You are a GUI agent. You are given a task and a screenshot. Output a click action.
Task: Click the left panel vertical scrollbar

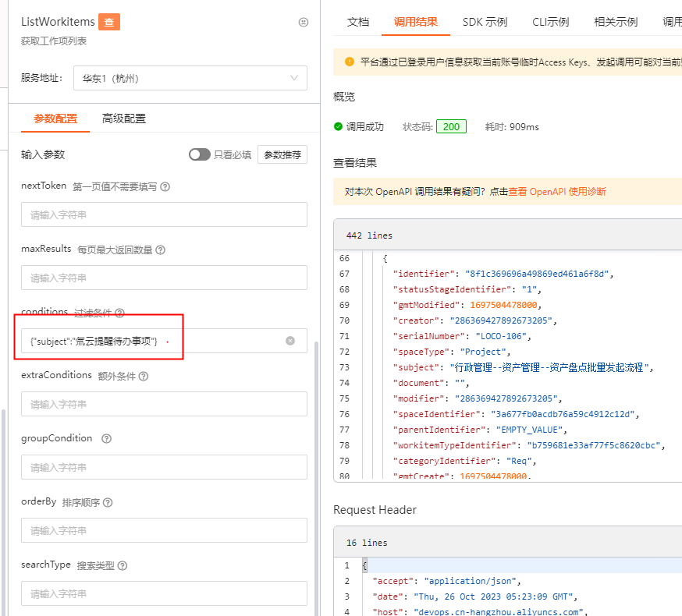(316, 478)
